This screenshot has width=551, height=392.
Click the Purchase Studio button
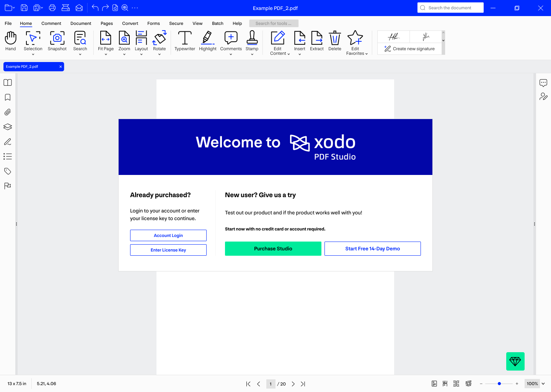click(273, 248)
